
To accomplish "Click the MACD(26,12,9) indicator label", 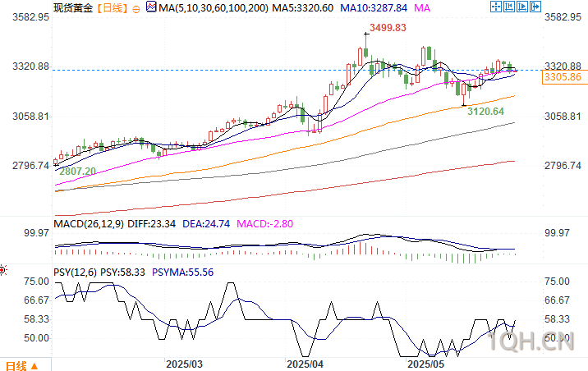I will pos(89,224).
